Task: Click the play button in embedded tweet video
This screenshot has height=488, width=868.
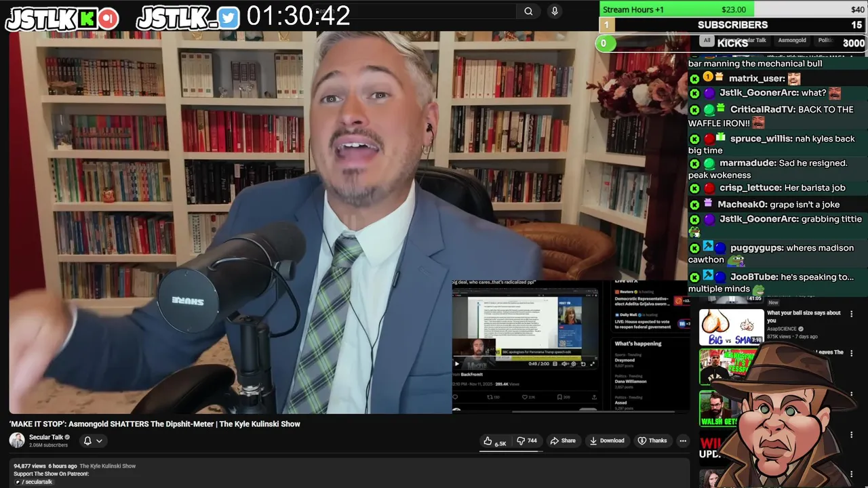Action: point(457,364)
